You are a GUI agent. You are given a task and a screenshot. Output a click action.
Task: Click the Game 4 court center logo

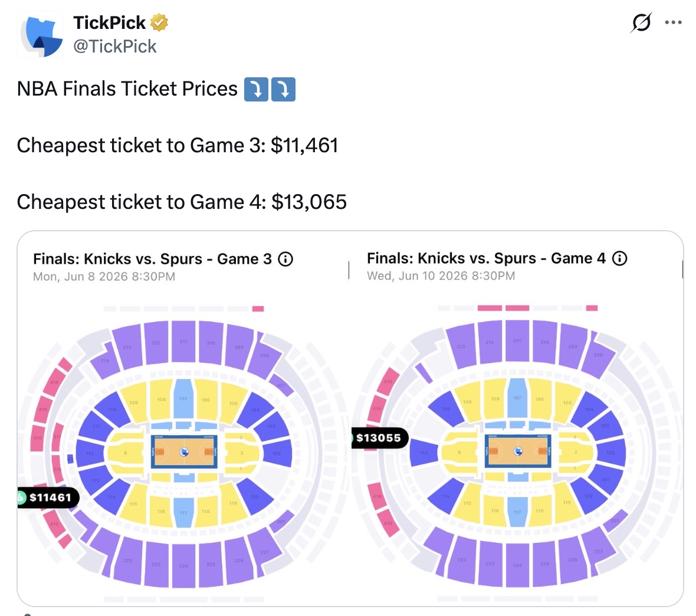coord(518,451)
